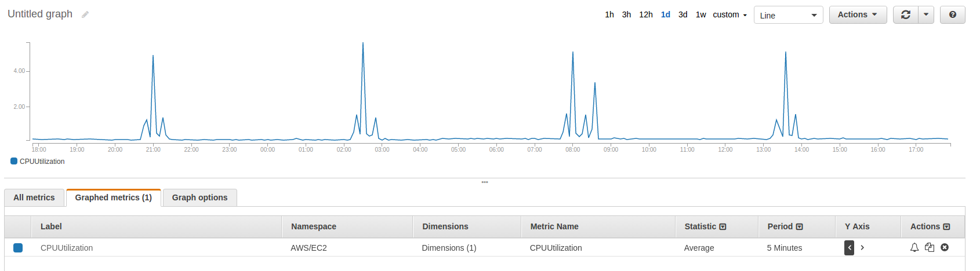
Task: Move metric to right Y axis arrow
Action: click(x=862, y=248)
